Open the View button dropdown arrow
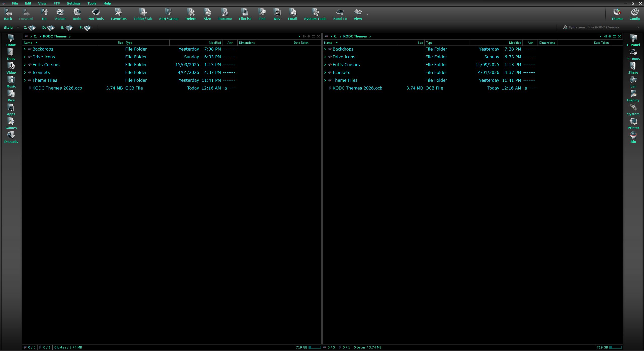Screen dimensions: 644x351 point(367,14)
